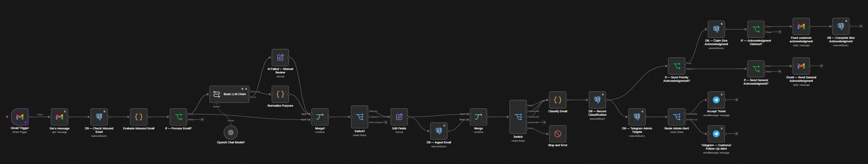Screen dimensions: 868x164
Task: Open the Basic LLM Chain node
Action: (229, 94)
